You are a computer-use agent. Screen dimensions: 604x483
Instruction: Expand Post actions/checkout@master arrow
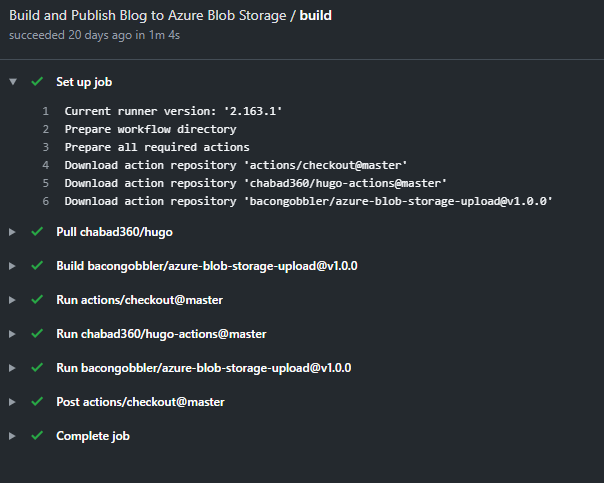click(x=12, y=402)
